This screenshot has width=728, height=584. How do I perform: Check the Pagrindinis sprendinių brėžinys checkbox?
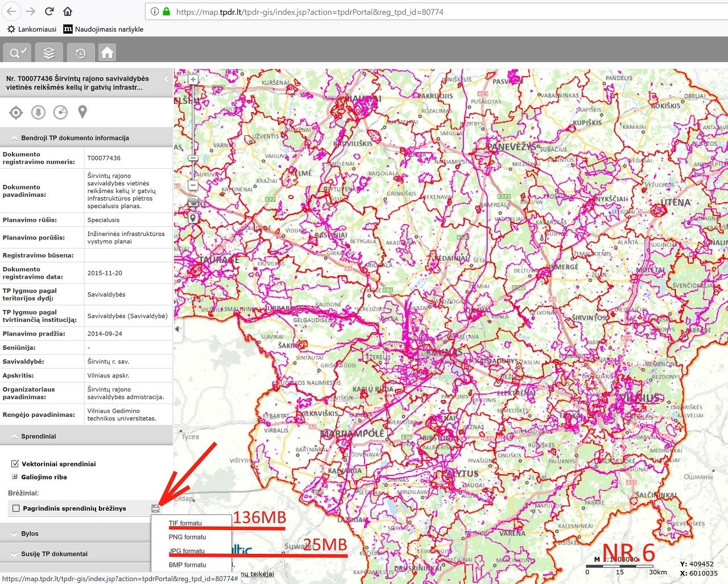[16, 508]
